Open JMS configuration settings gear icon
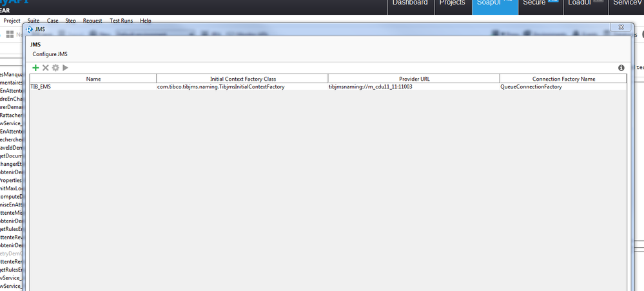Screen dimensions: 644x291 tap(55, 68)
